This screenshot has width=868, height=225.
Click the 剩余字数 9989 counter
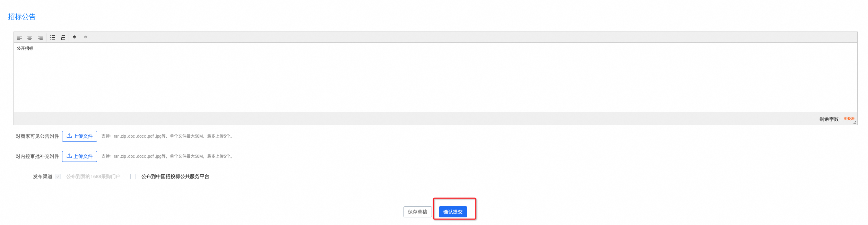[x=837, y=119]
